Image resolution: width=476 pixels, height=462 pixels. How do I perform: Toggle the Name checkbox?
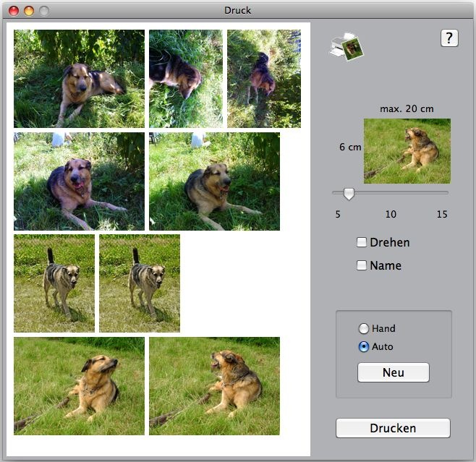click(x=362, y=265)
